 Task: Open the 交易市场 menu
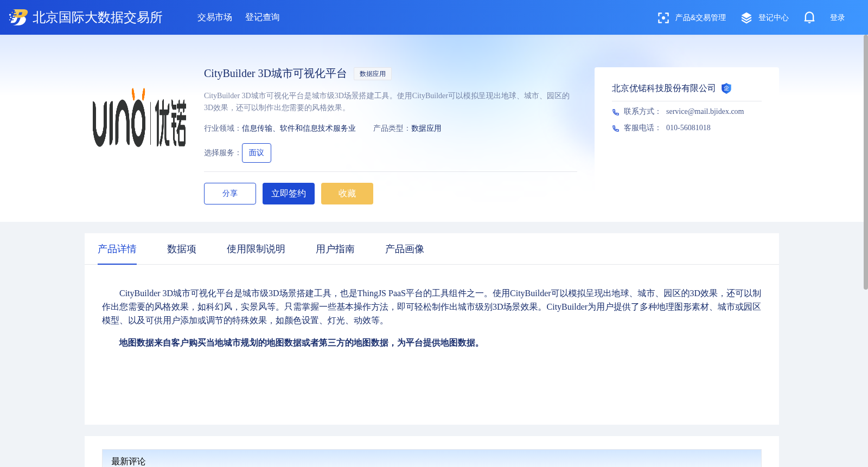click(215, 17)
